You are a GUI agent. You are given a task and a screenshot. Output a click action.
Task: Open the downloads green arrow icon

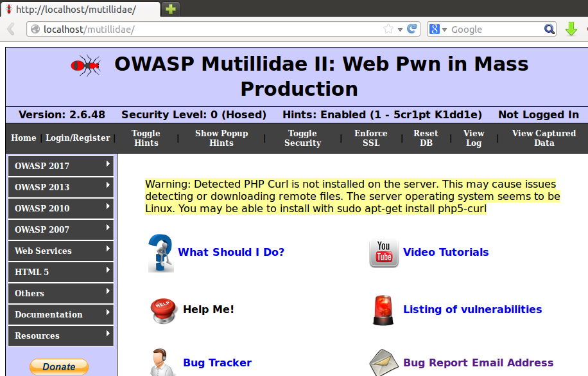pyautogui.click(x=571, y=29)
